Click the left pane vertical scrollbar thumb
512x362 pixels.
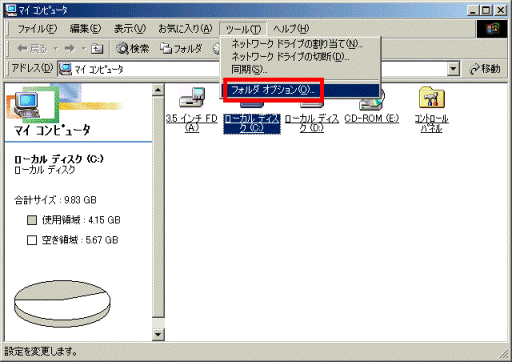pyautogui.click(x=158, y=207)
